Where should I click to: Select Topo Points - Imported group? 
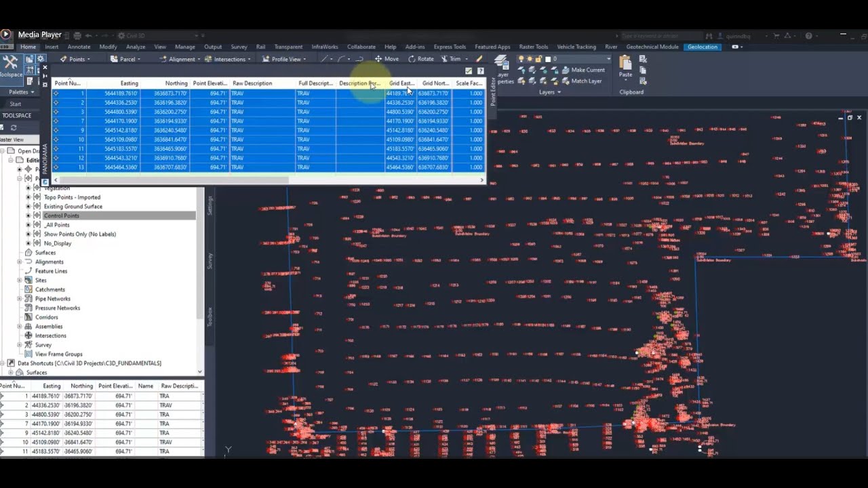click(x=72, y=197)
